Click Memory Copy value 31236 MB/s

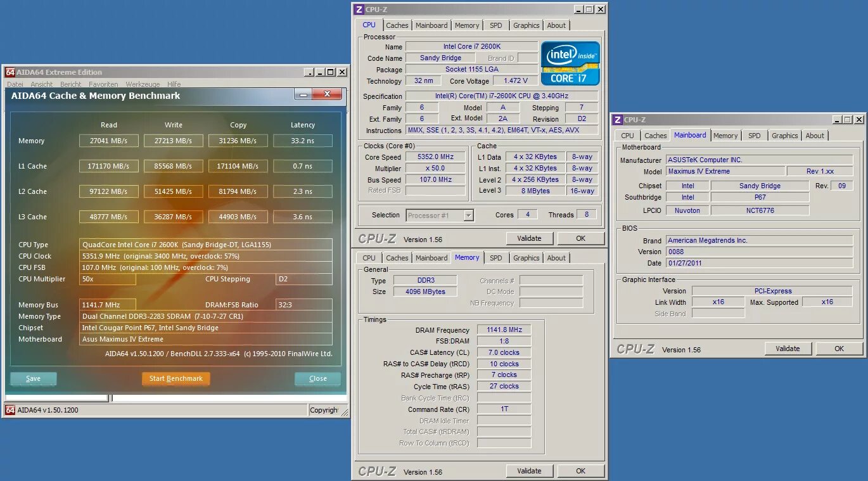tap(238, 141)
